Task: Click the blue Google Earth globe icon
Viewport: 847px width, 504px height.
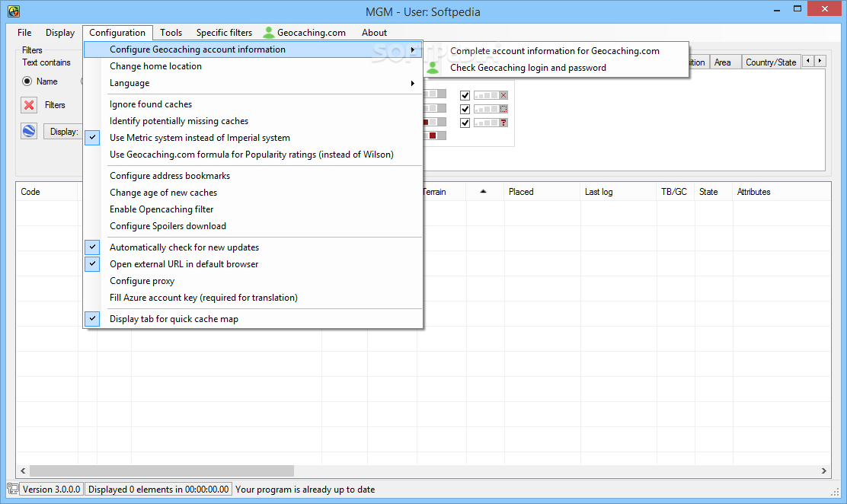Action: point(29,131)
